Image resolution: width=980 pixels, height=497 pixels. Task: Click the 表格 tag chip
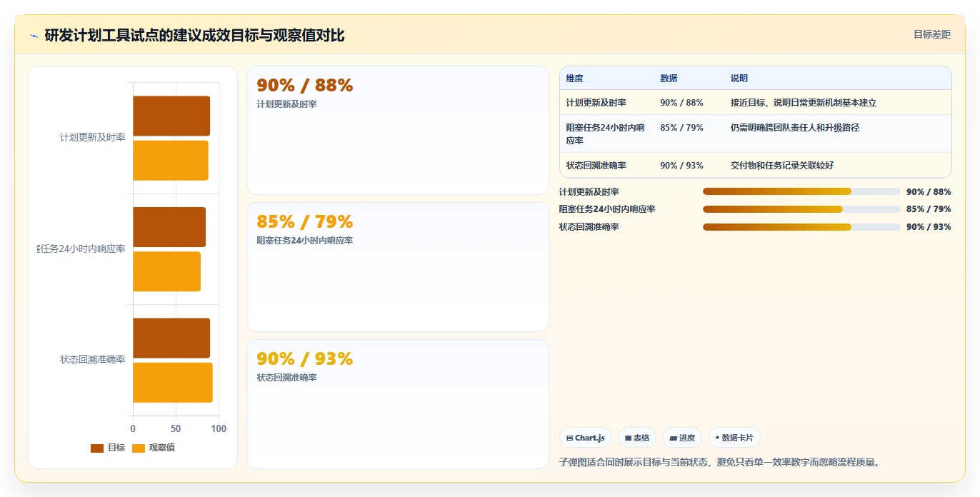[x=636, y=438]
